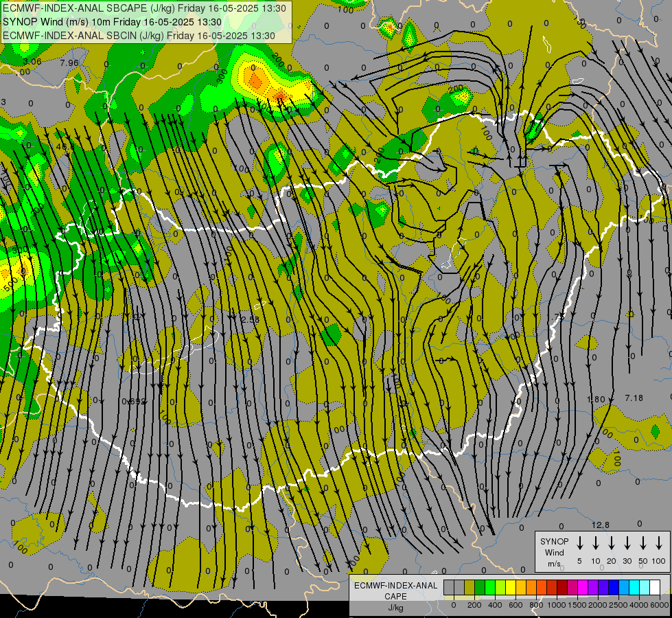Click the 100 m/s wind arrow in legend

coord(659,543)
